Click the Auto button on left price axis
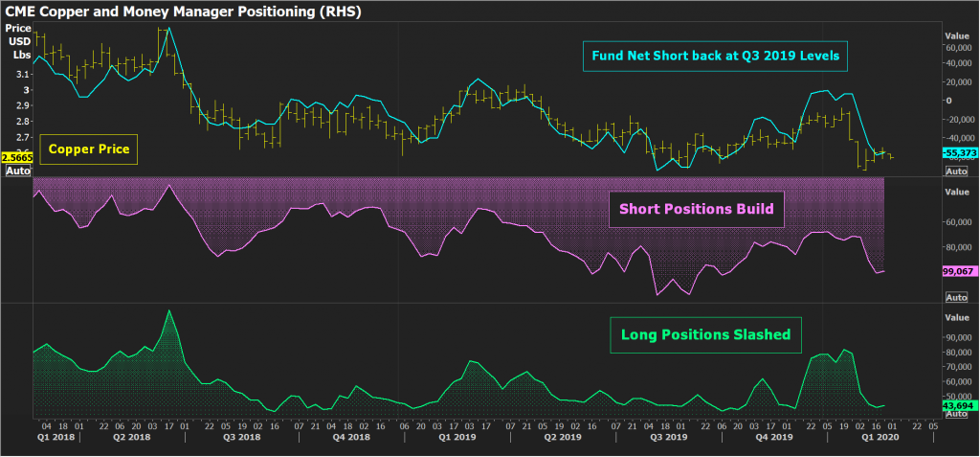Image resolution: width=980 pixels, height=457 pixels. [17, 171]
